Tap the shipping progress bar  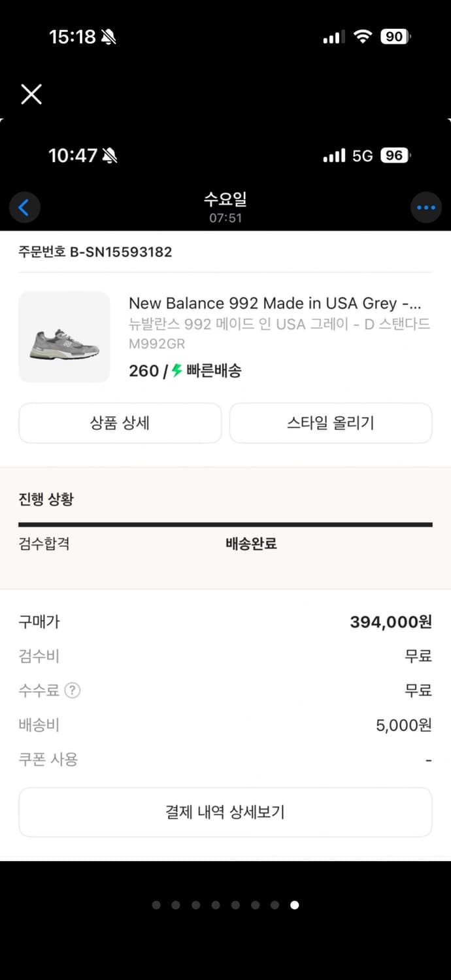pyautogui.click(x=225, y=523)
